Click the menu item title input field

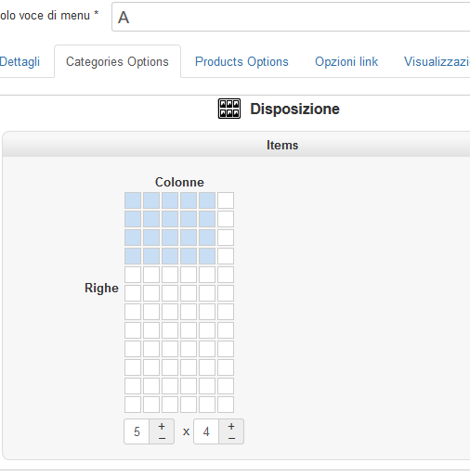291,17
